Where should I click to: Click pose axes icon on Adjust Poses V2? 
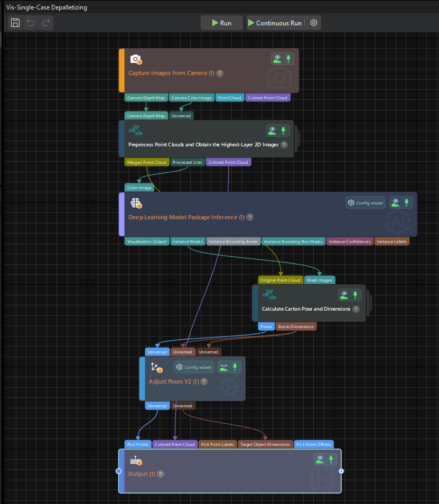pyautogui.click(x=156, y=367)
